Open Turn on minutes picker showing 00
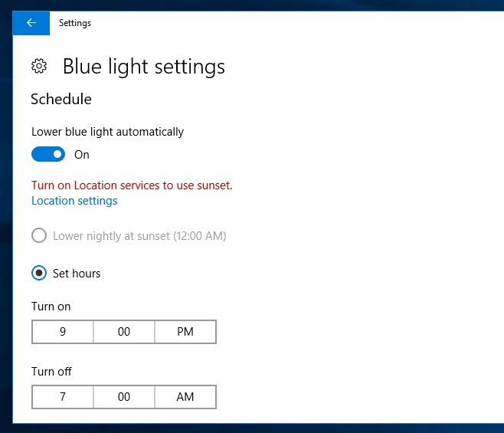The height and width of the screenshot is (433, 504). pyautogui.click(x=124, y=332)
